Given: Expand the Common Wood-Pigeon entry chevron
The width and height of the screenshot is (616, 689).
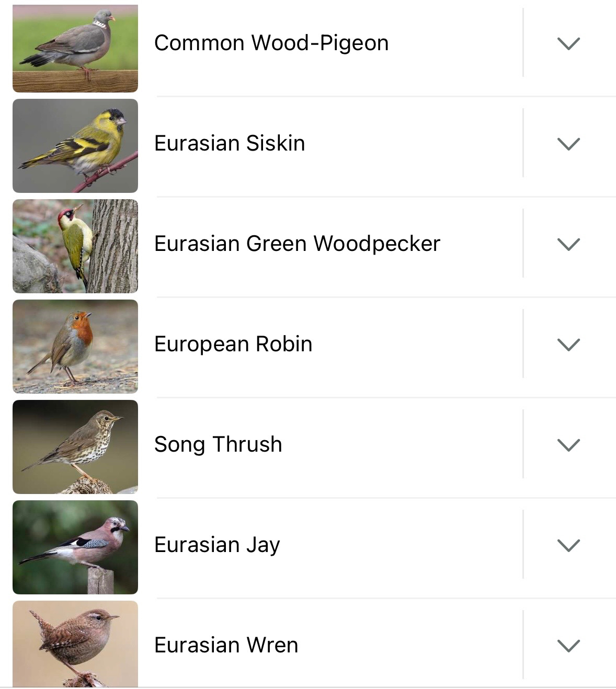Looking at the screenshot, I should point(568,43).
